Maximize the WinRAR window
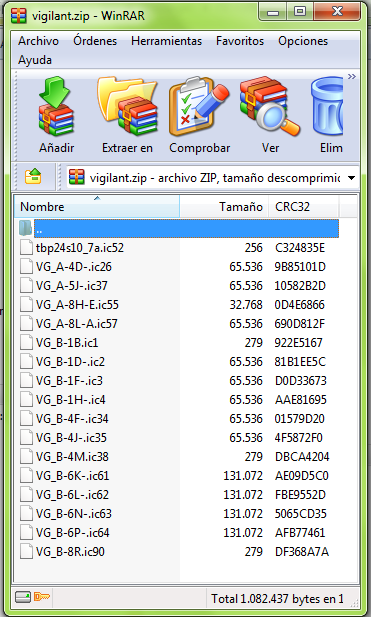The width and height of the screenshot is (371, 617). [300, 11]
